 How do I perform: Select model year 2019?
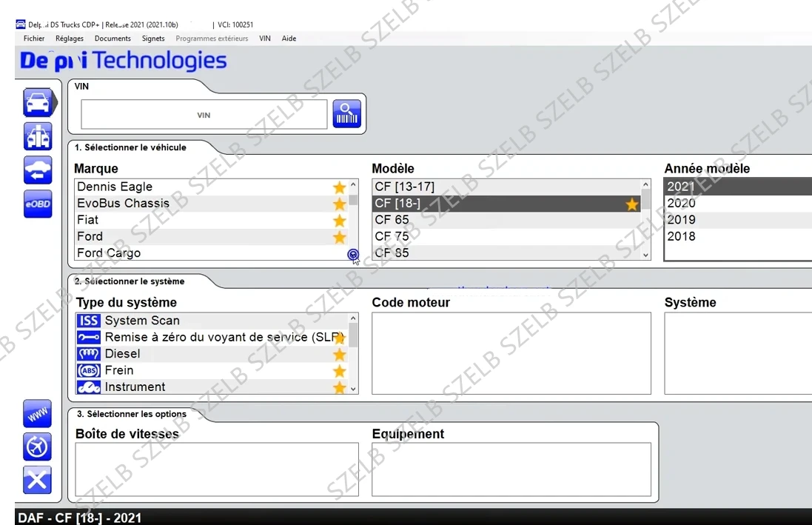738,220
